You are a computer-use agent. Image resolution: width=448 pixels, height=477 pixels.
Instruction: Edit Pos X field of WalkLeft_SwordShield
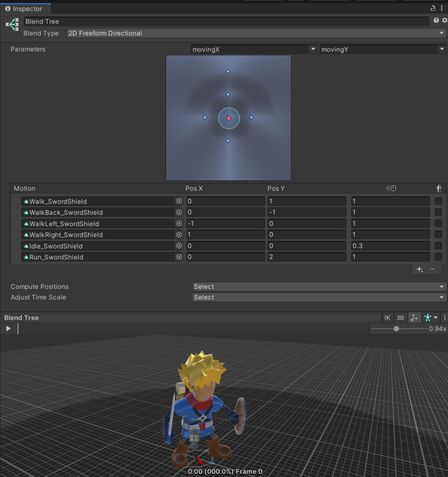point(226,223)
